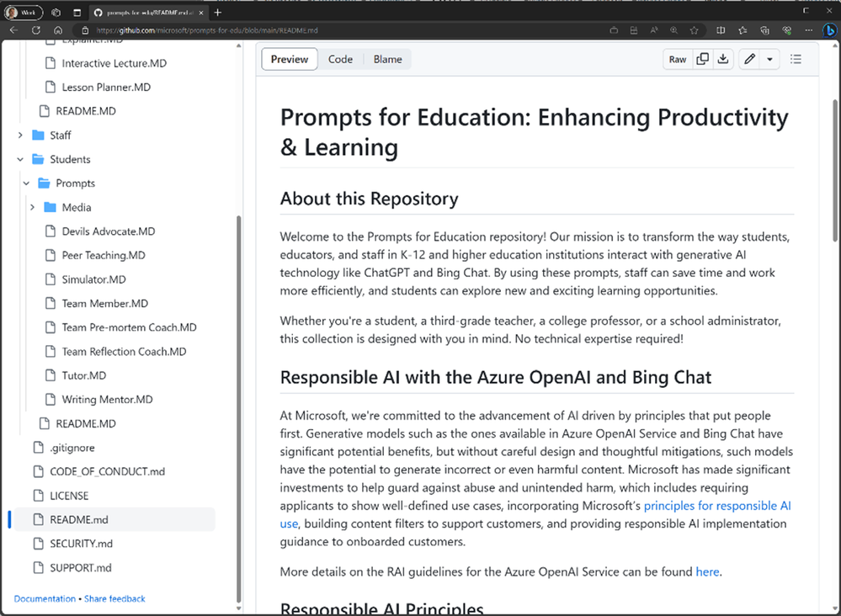Viewport: 841px width, 616px height.
Task: Click the browser refresh icon
Action: 36,30
